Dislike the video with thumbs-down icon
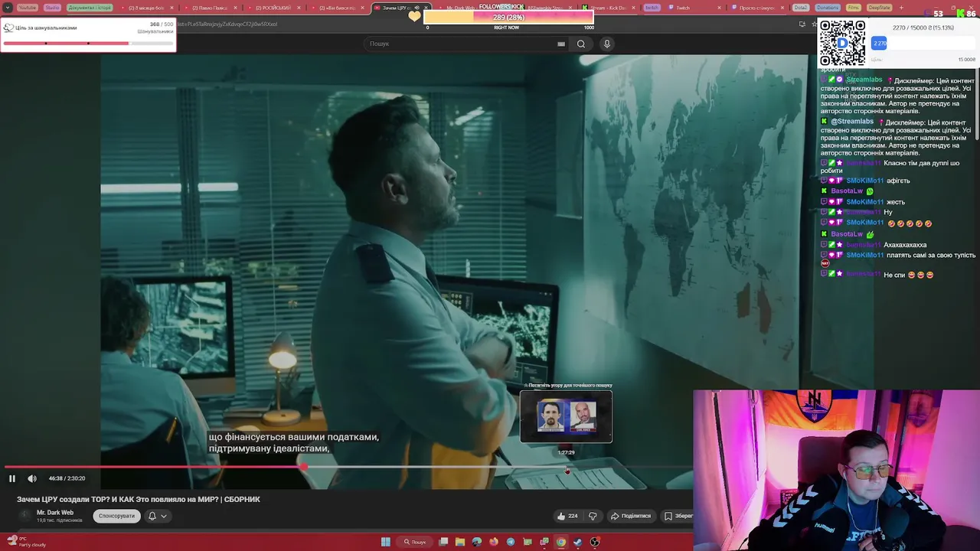Image resolution: width=980 pixels, height=551 pixels. (592, 516)
